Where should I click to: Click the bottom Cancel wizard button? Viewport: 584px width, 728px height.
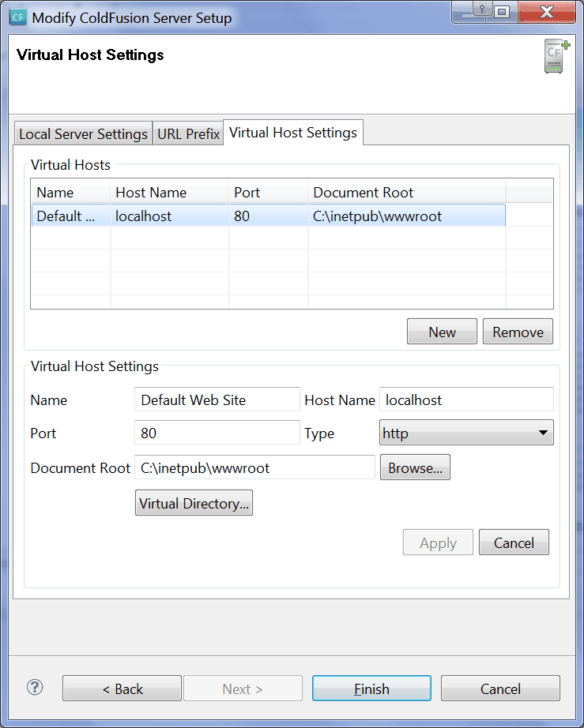point(500,688)
